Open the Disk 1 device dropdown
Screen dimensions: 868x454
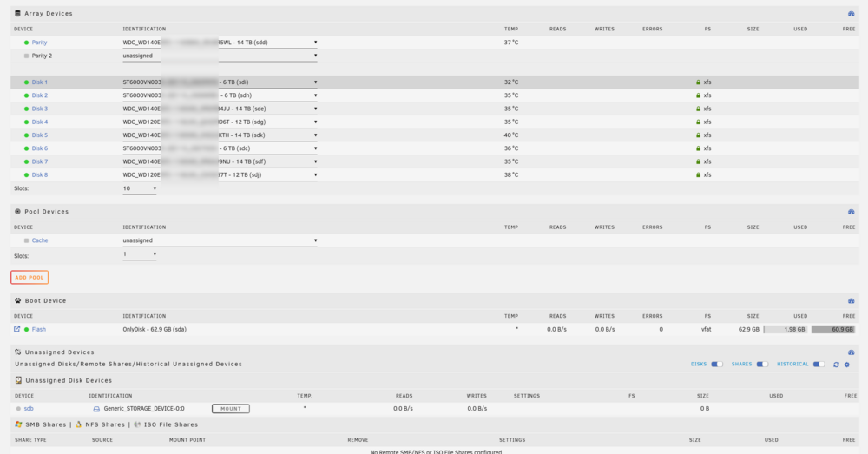(x=220, y=82)
